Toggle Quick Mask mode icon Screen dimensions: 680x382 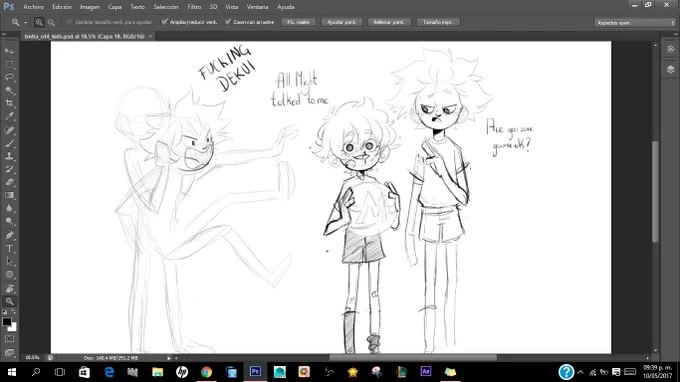[10, 339]
